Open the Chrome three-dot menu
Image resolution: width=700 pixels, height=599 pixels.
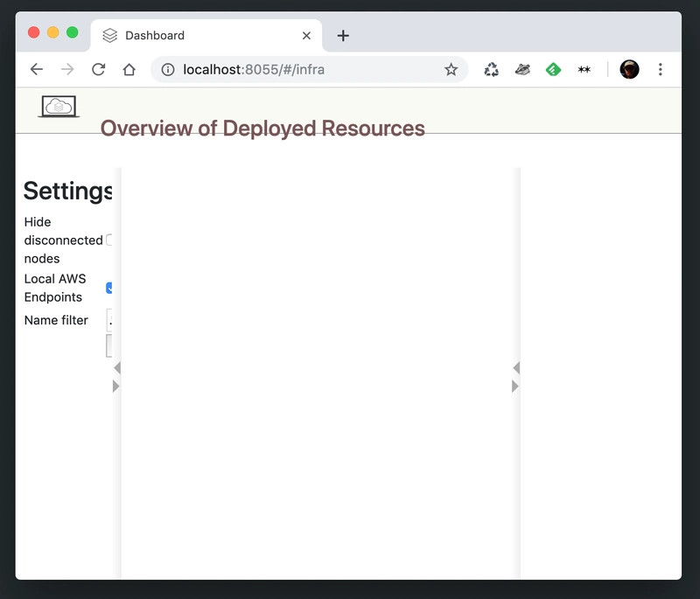(x=661, y=70)
